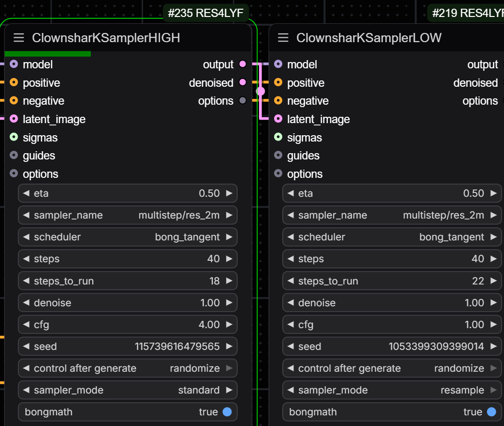Viewport: 504px width, 426px height.
Task: Increase steps_to_run on ClownsharKSamplerHIGH
Action: click(x=229, y=281)
